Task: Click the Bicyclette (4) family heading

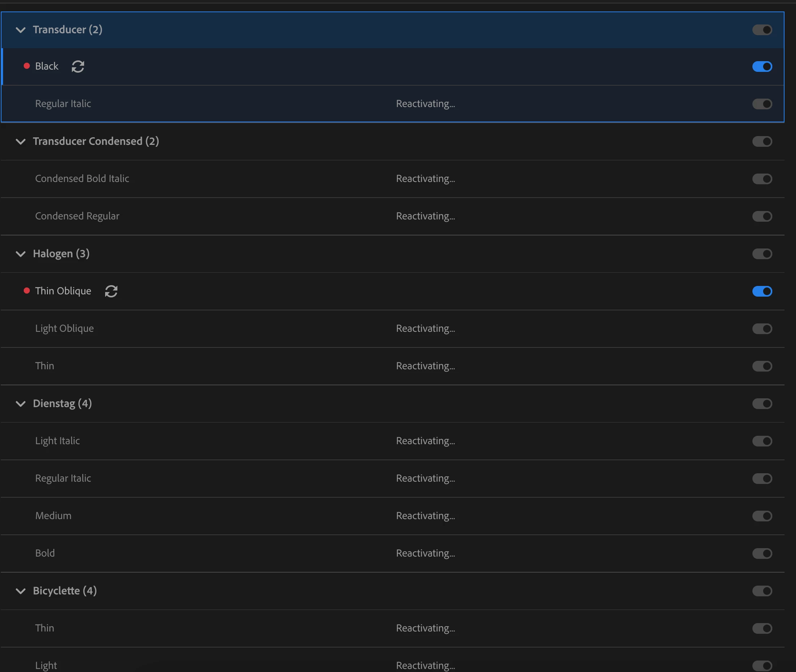Action: pyautogui.click(x=65, y=591)
